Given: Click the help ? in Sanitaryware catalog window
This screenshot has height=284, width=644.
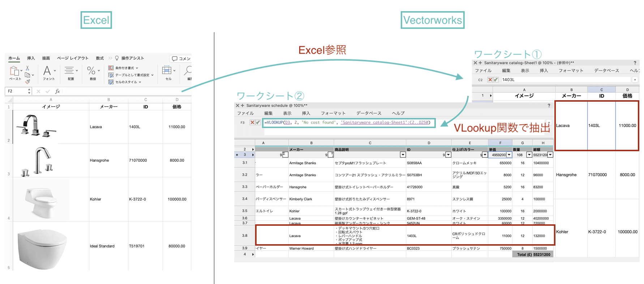Looking at the screenshot, I should click(x=635, y=63).
